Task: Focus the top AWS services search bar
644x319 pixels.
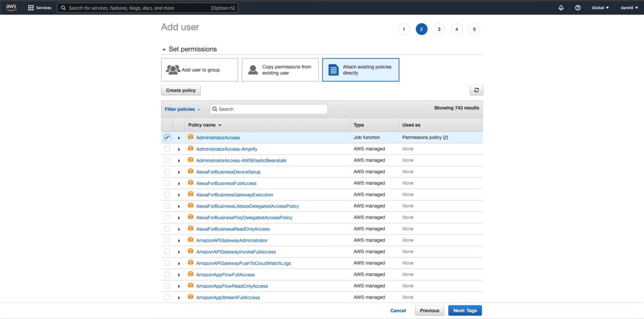Action: point(147,8)
